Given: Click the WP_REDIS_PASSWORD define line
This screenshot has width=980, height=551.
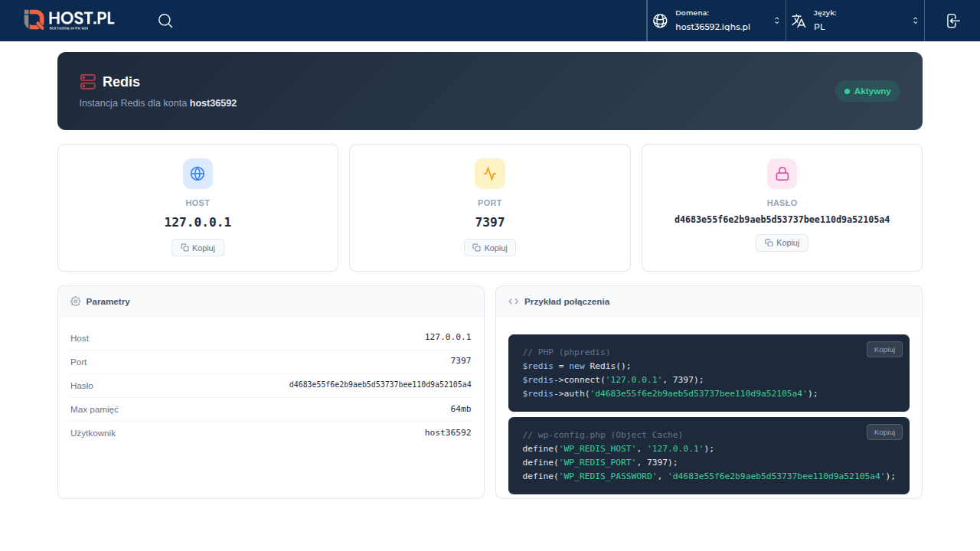Looking at the screenshot, I should point(709,476).
